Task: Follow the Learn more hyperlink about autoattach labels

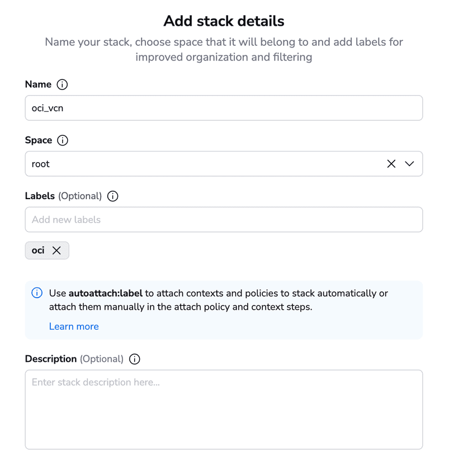Action: point(74,326)
